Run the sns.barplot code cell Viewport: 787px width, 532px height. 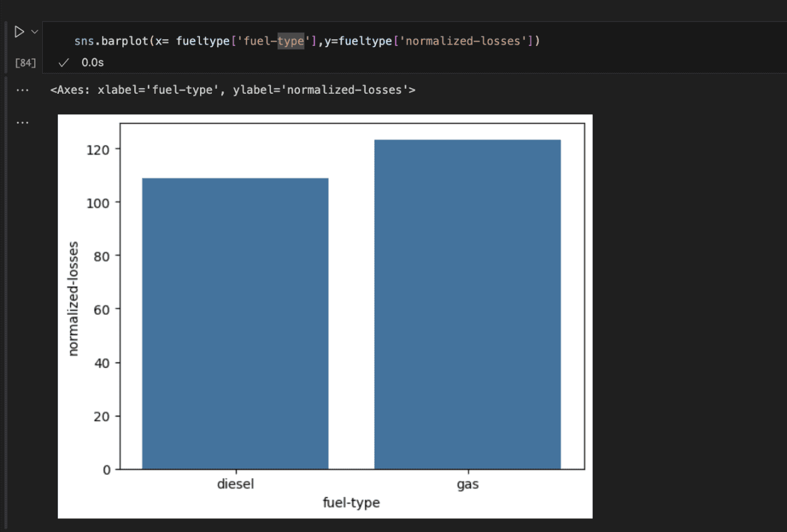pyautogui.click(x=19, y=32)
